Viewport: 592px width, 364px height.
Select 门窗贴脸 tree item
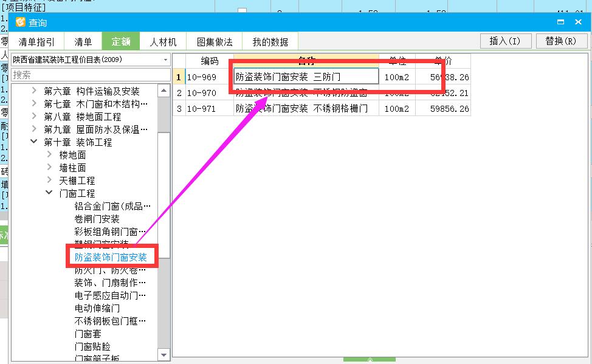tap(92, 346)
